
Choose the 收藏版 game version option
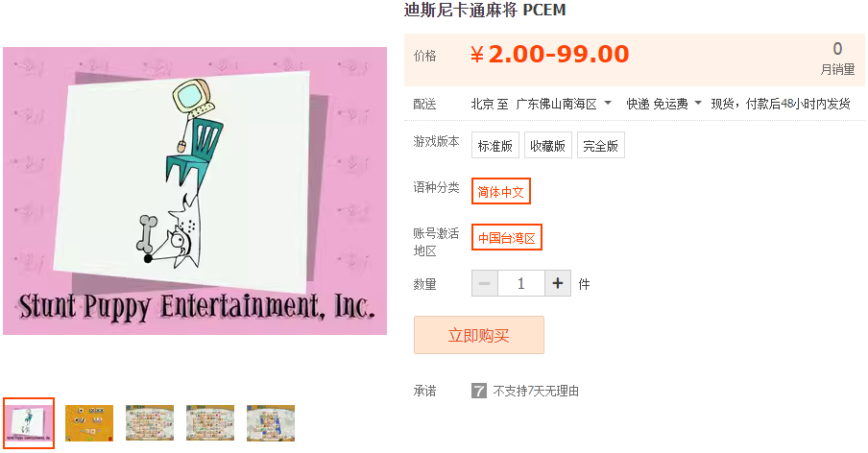pos(548,146)
